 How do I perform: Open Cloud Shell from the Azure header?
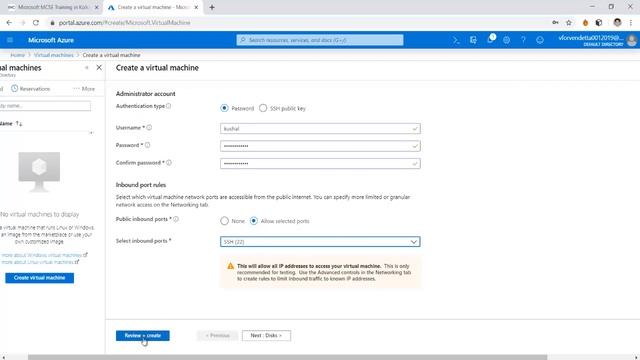[x=456, y=40]
